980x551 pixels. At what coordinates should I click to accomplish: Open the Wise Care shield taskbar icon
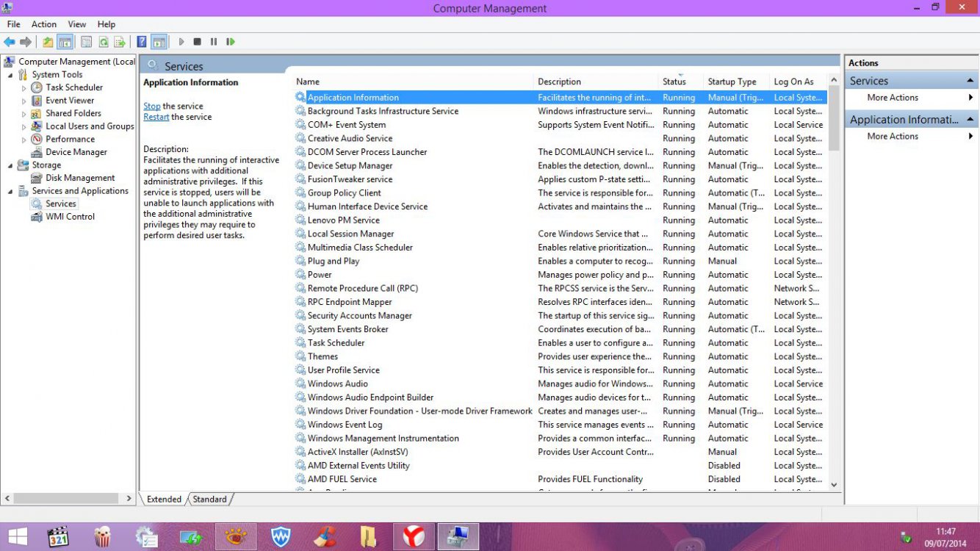281,537
